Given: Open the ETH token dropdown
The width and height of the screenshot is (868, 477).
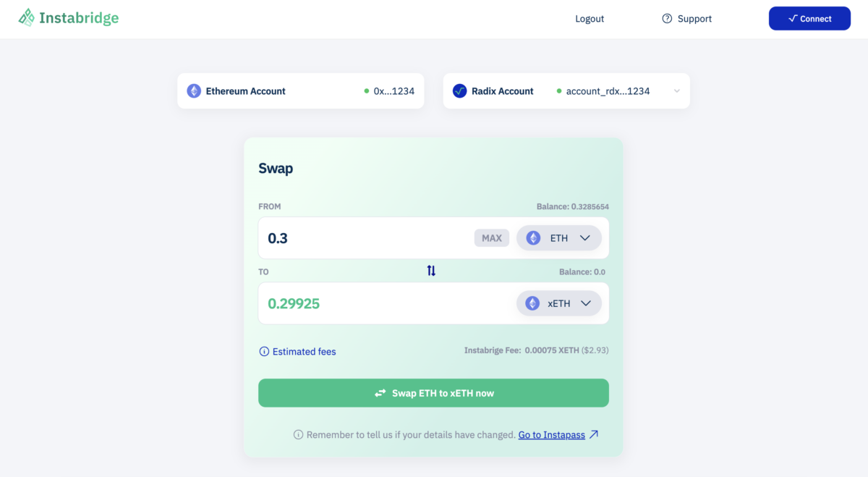Looking at the screenshot, I should point(559,238).
